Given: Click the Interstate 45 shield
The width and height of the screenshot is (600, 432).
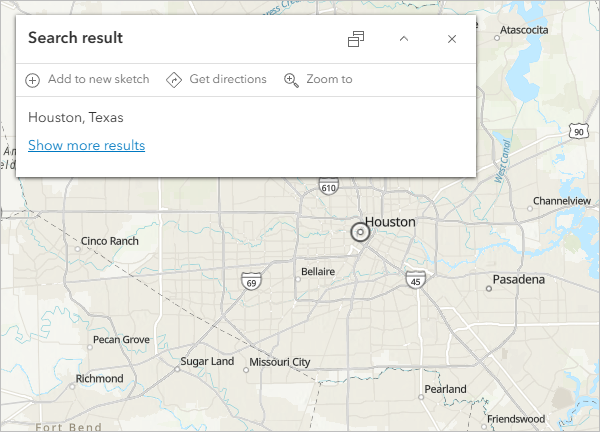Looking at the screenshot, I should pos(416,280).
